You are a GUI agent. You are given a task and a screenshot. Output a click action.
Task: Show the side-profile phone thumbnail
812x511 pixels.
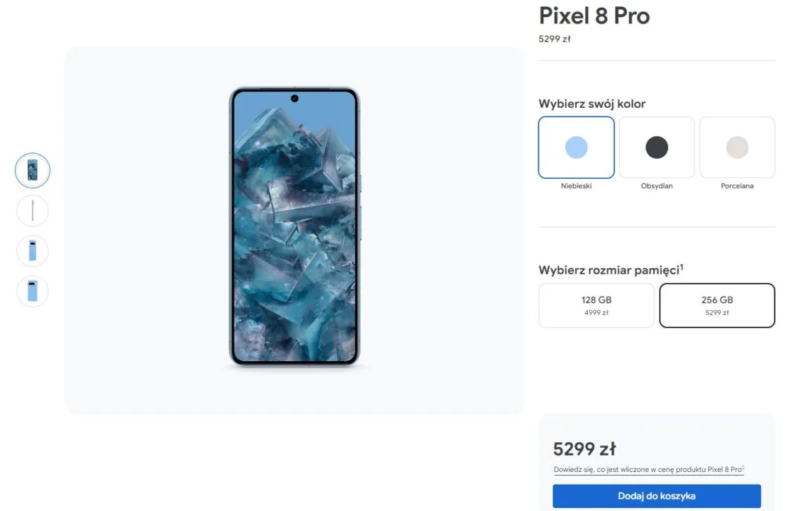tap(33, 211)
